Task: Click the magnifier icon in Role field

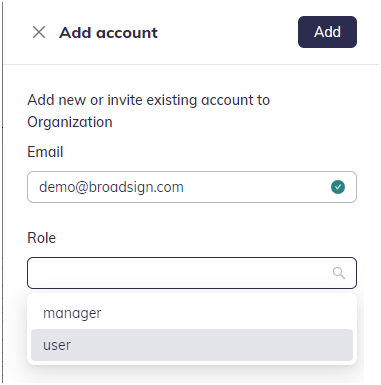Action: (x=339, y=273)
